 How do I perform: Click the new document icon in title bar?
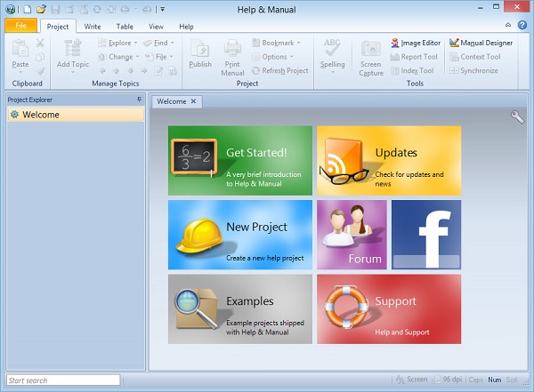[28, 8]
